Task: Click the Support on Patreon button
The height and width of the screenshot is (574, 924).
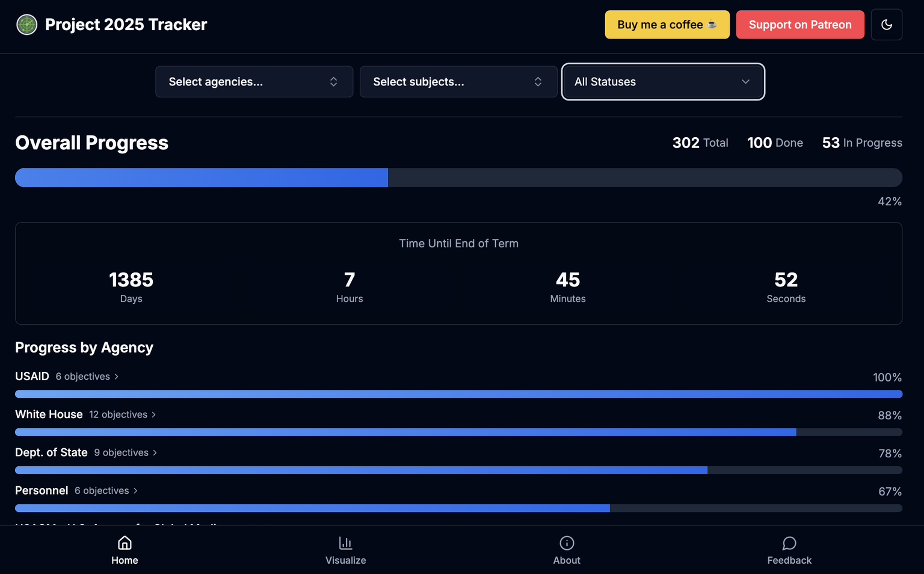Action: click(799, 25)
